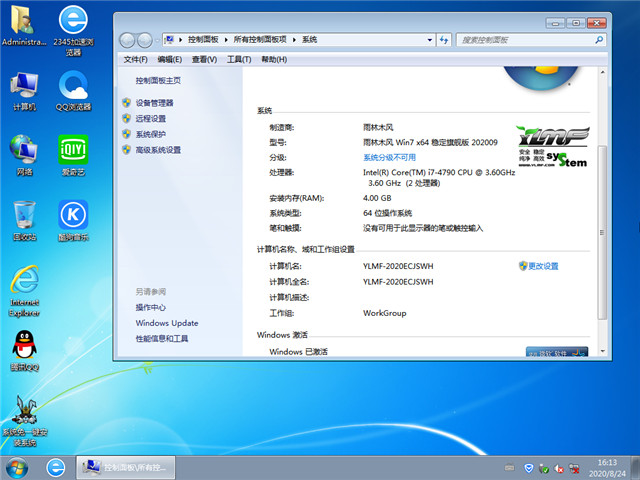Viewport: 640px width, 480px height.
Task: Expand arrow before 控制面板 breadcrumb
Action: (180, 40)
